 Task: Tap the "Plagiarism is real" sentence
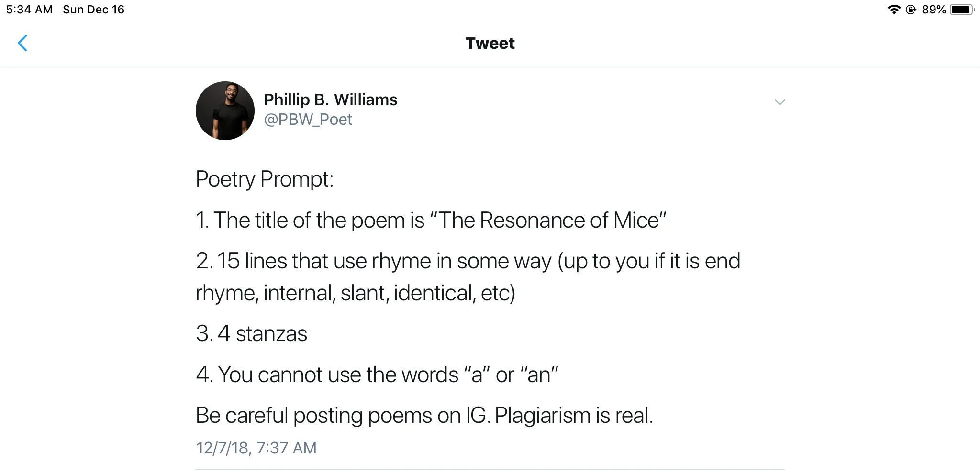pos(574,415)
